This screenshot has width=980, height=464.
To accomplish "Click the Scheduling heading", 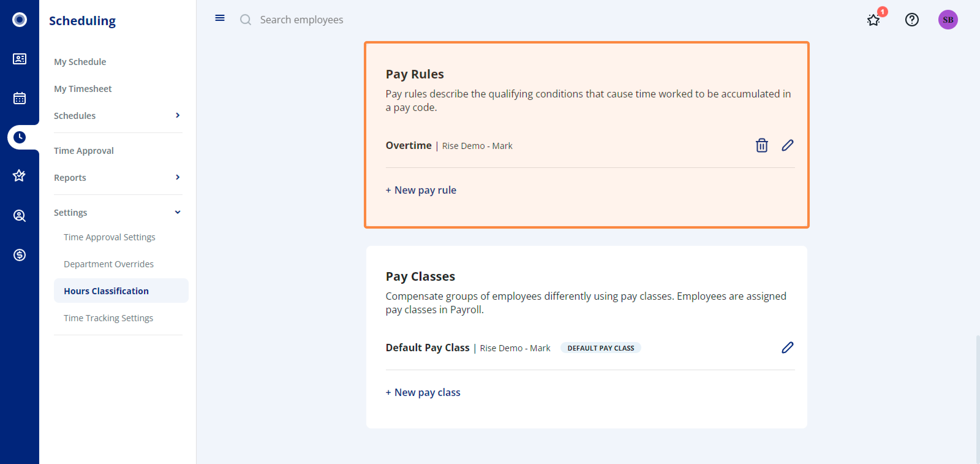I will [82, 21].
